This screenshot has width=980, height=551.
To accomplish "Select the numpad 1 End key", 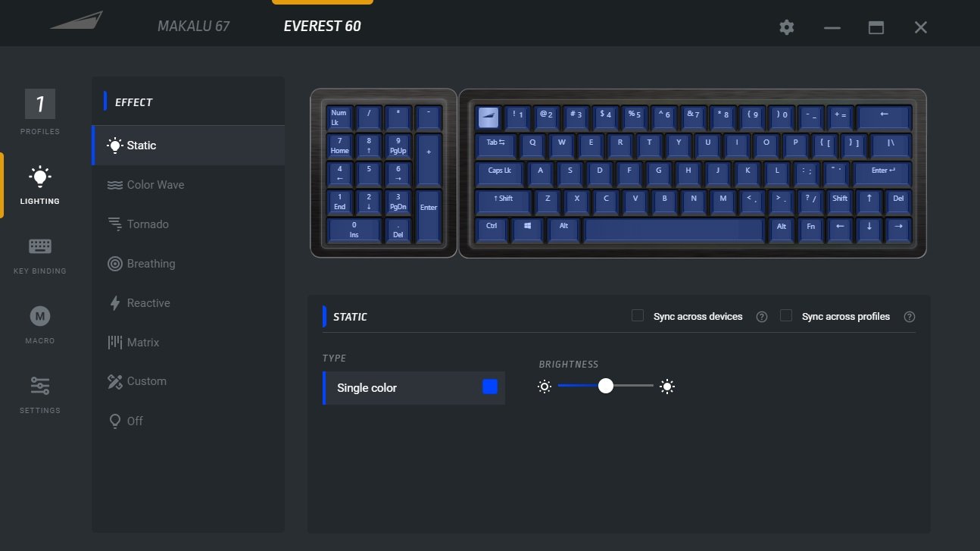I will pos(339,201).
